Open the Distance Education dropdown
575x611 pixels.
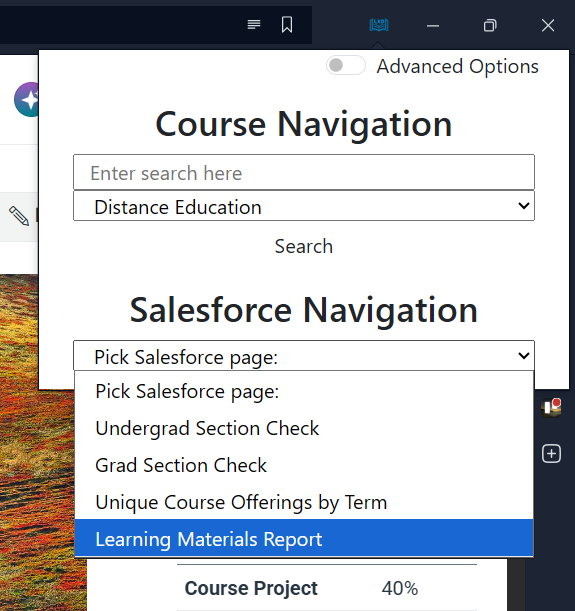[x=304, y=206]
